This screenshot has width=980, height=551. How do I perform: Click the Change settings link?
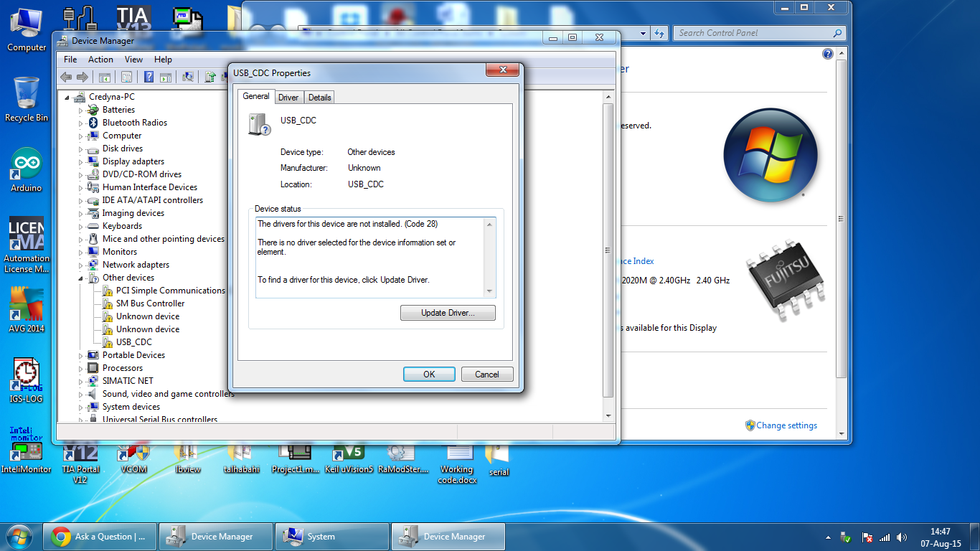(x=786, y=425)
